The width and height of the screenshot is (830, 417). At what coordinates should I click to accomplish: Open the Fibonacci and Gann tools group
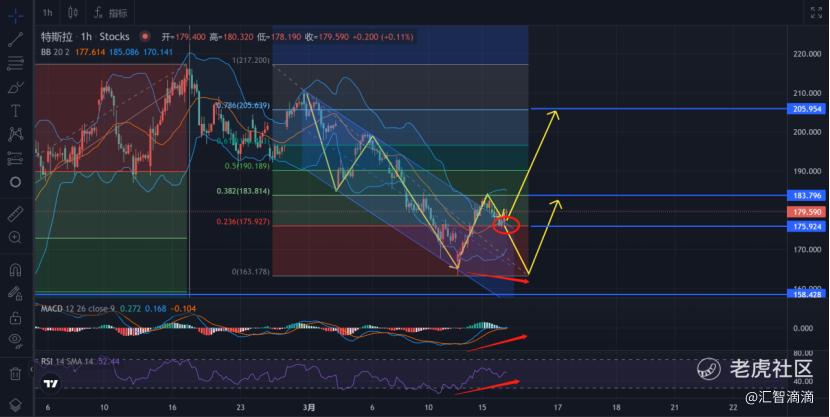(15, 64)
